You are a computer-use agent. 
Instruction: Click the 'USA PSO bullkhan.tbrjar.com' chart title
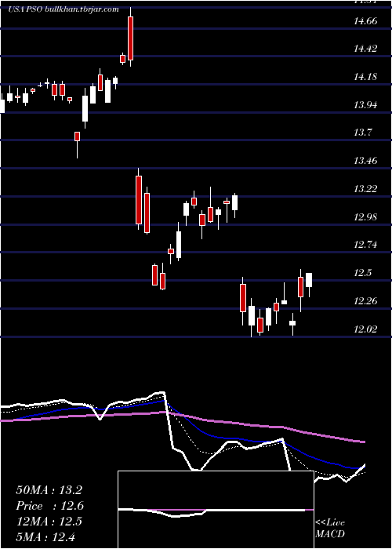64,9
